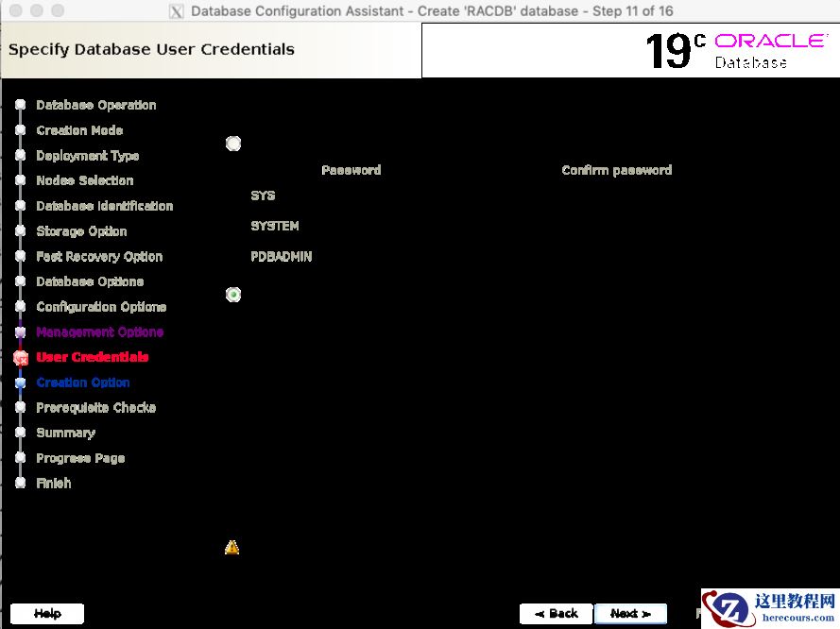Open the Summary step
This screenshot has height=629, width=840.
point(65,433)
